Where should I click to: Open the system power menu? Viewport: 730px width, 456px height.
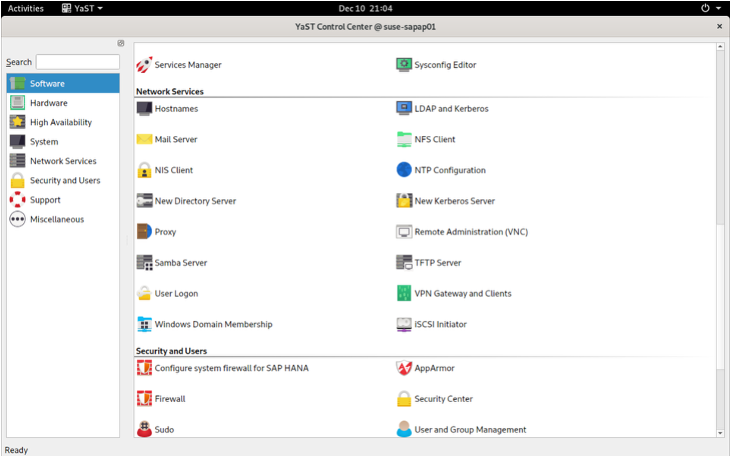click(711, 8)
